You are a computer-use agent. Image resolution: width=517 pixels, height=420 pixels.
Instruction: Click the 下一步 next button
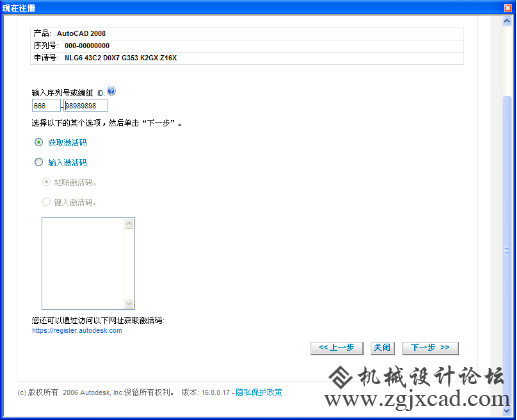tap(430, 348)
